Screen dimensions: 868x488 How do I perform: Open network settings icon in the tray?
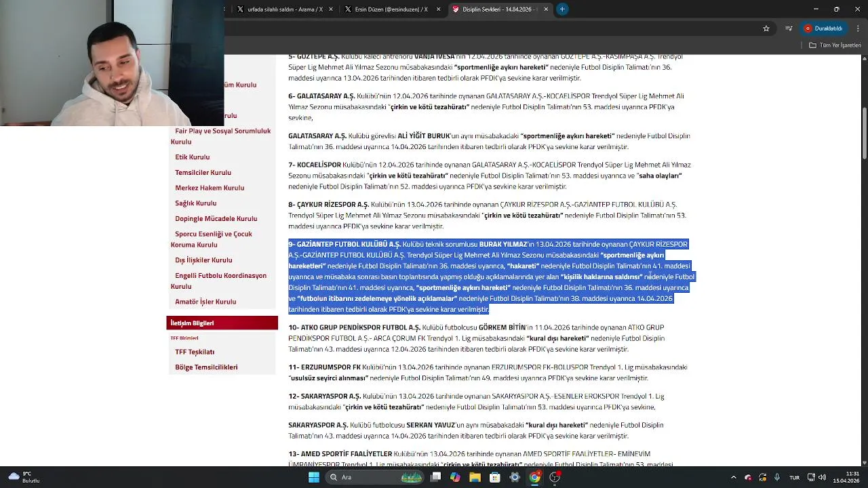811,477
